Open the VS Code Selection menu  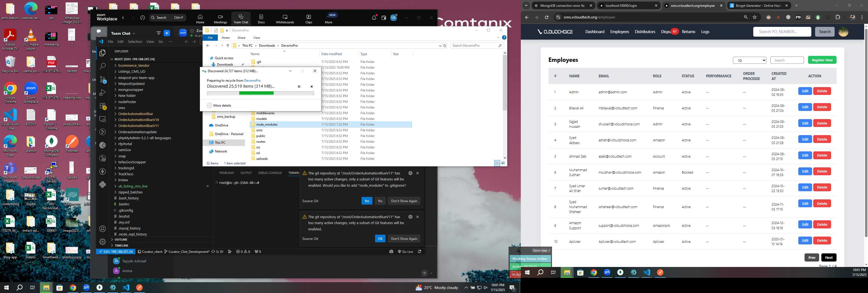[135, 42]
